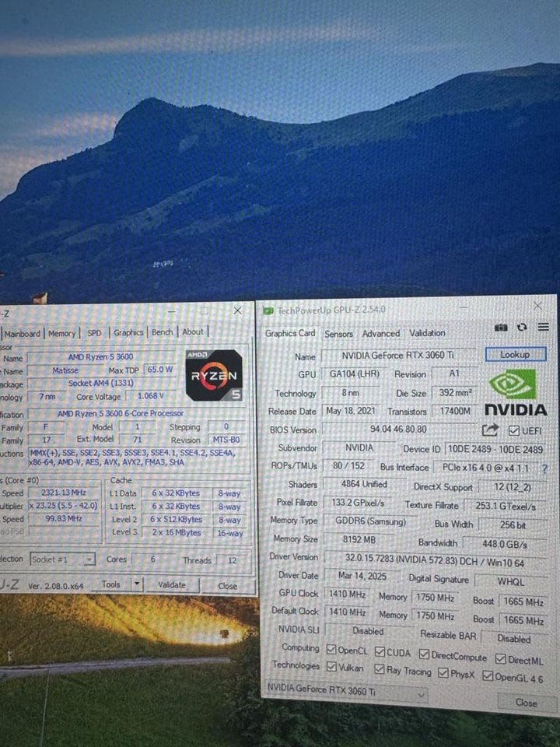
Task: Click the GPU-Z refresh icon
Action: tap(522, 328)
